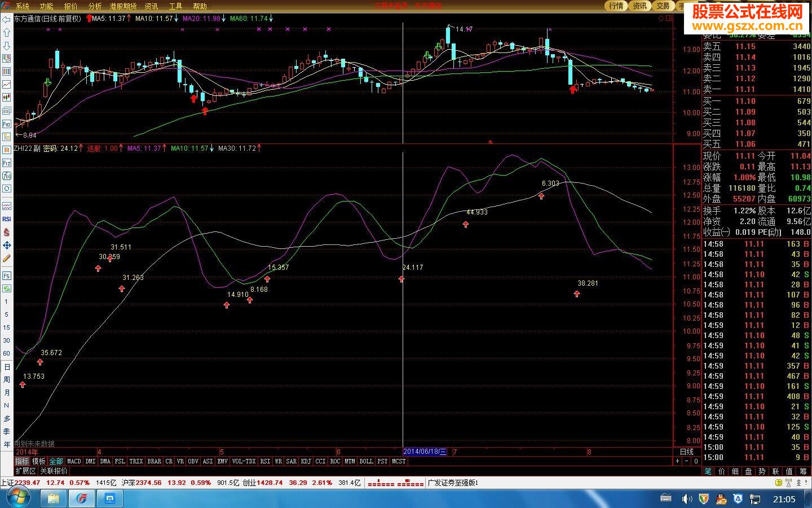Switch to 1-minute period
This screenshot has width=812, height=508.
coord(7,302)
